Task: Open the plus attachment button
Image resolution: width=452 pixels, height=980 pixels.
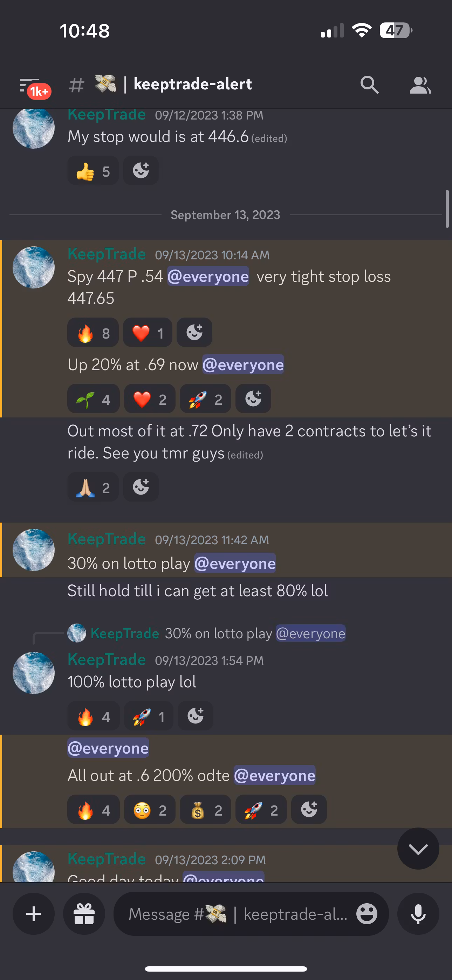Action: click(34, 914)
